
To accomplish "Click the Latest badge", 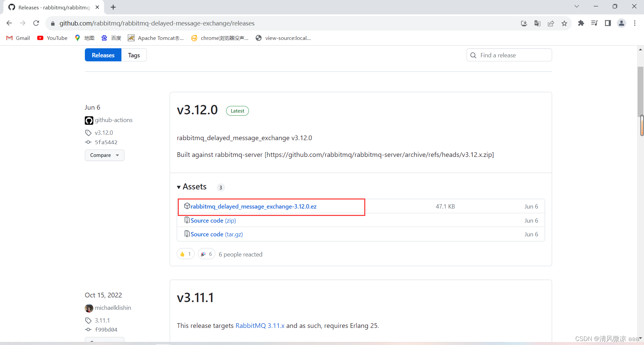I will pyautogui.click(x=237, y=111).
